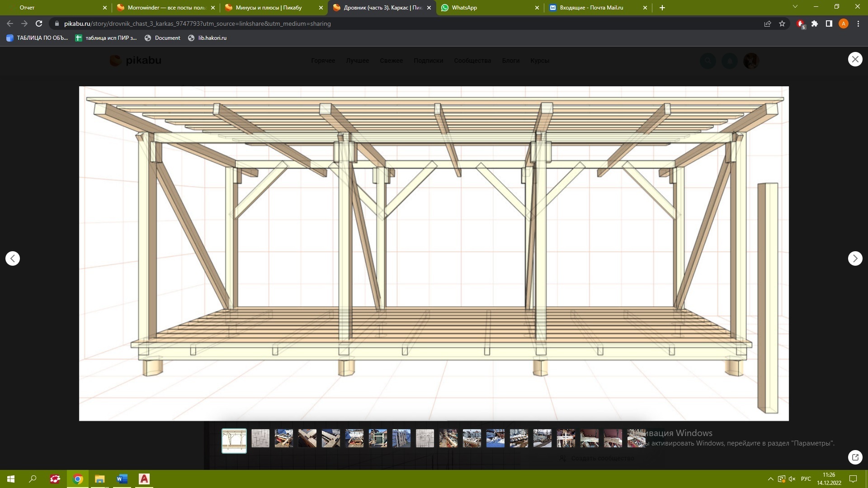Go to the previous gallery image
The width and height of the screenshot is (868, 488).
tap(13, 258)
